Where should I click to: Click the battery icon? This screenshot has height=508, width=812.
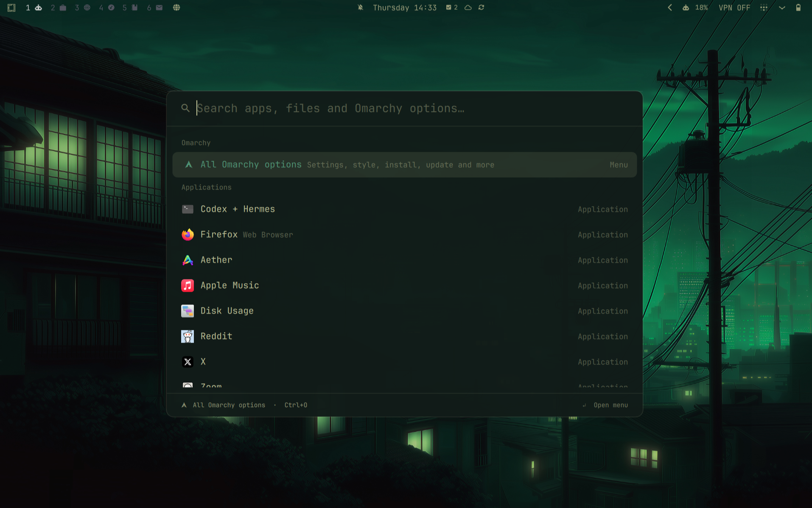(x=798, y=8)
